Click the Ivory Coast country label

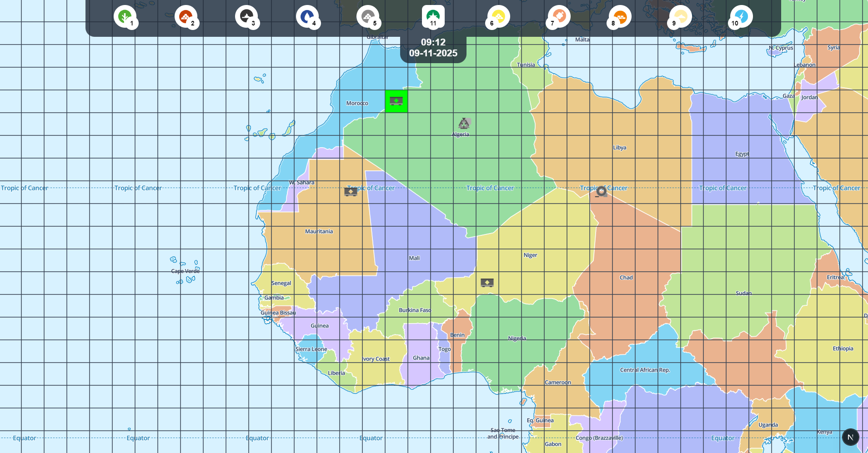(x=376, y=359)
